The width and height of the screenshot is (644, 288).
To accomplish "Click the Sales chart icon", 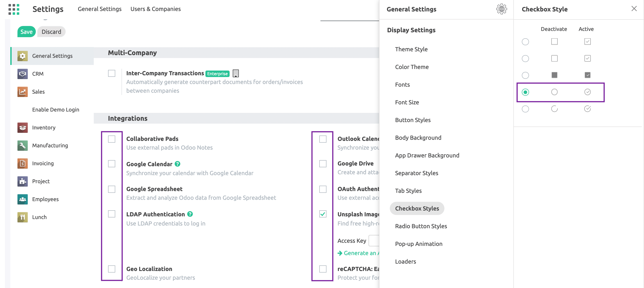I will pyautogui.click(x=23, y=92).
